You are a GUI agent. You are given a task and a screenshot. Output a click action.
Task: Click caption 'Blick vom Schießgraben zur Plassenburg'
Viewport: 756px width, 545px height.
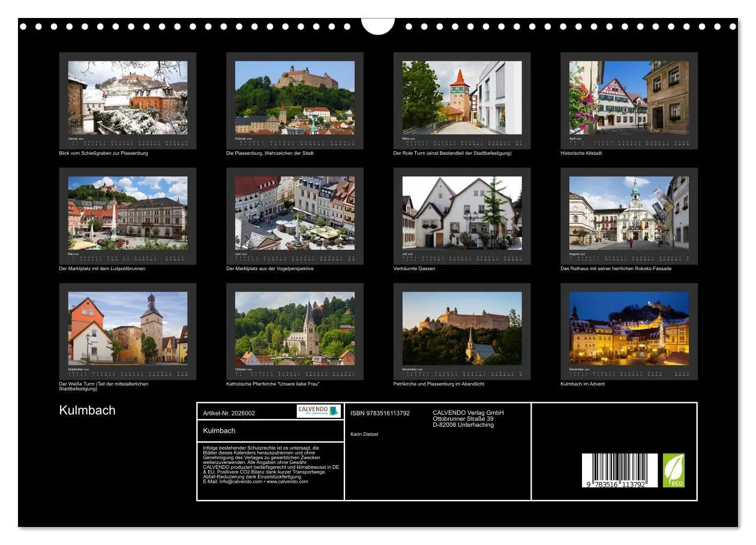click(103, 153)
